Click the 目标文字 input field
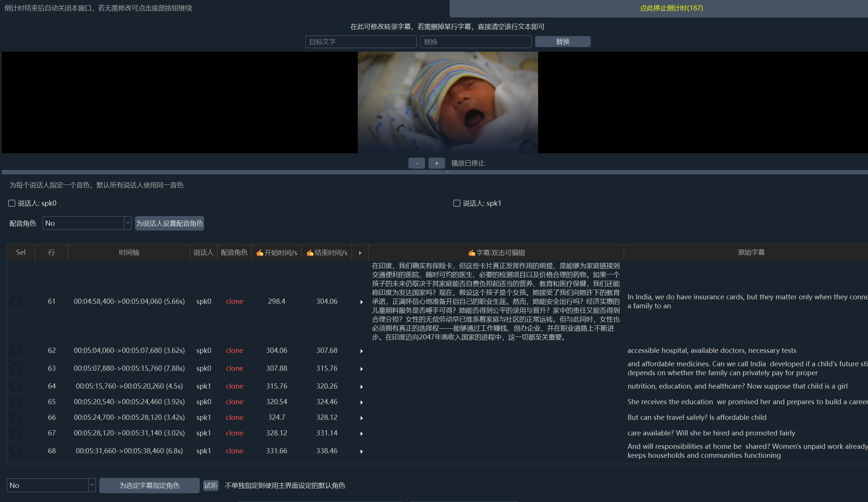The height and width of the screenshot is (502, 868). coord(361,42)
